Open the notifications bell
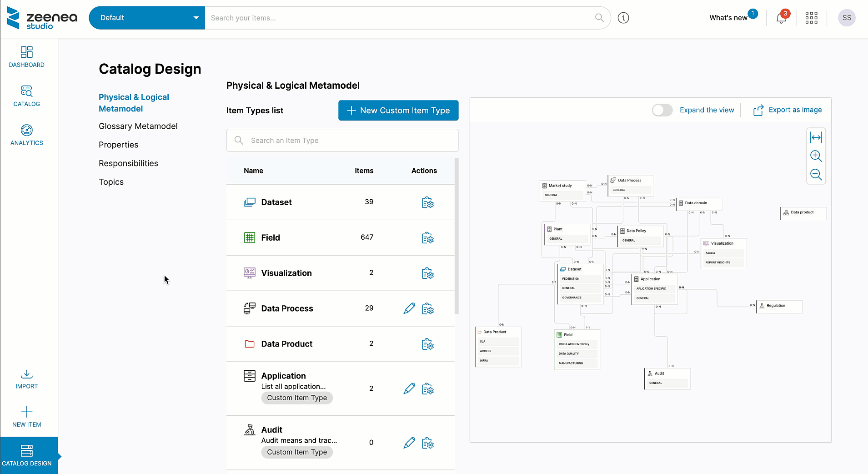This screenshot has width=868, height=474. point(782,17)
